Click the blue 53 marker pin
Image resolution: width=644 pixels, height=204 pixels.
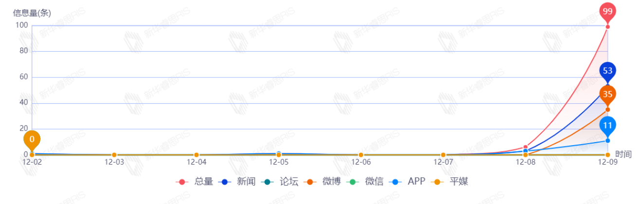coord(608,71)
